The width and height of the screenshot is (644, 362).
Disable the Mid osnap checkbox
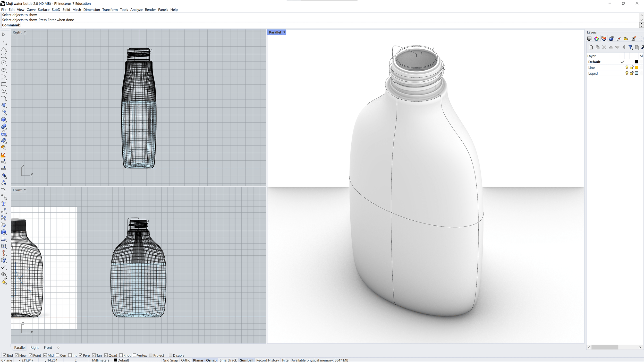pos(45,355)
